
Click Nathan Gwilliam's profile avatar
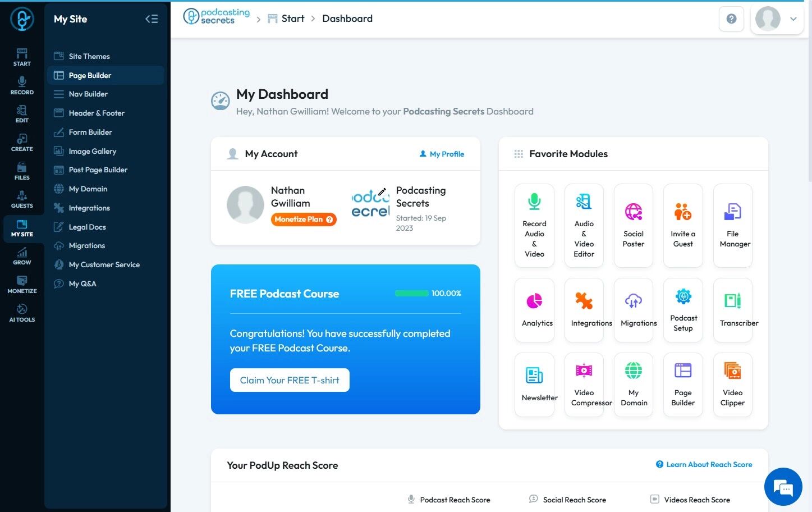(x=245, y=205)
